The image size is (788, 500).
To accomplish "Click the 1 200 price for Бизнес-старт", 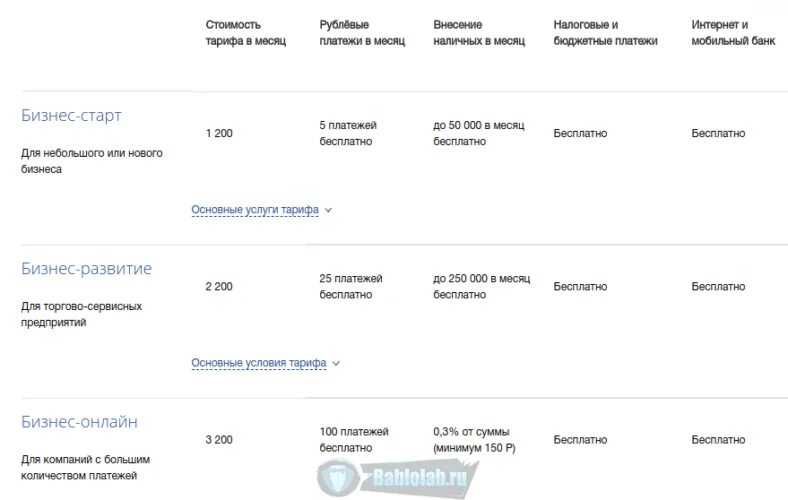I will [x=219, y=133].
